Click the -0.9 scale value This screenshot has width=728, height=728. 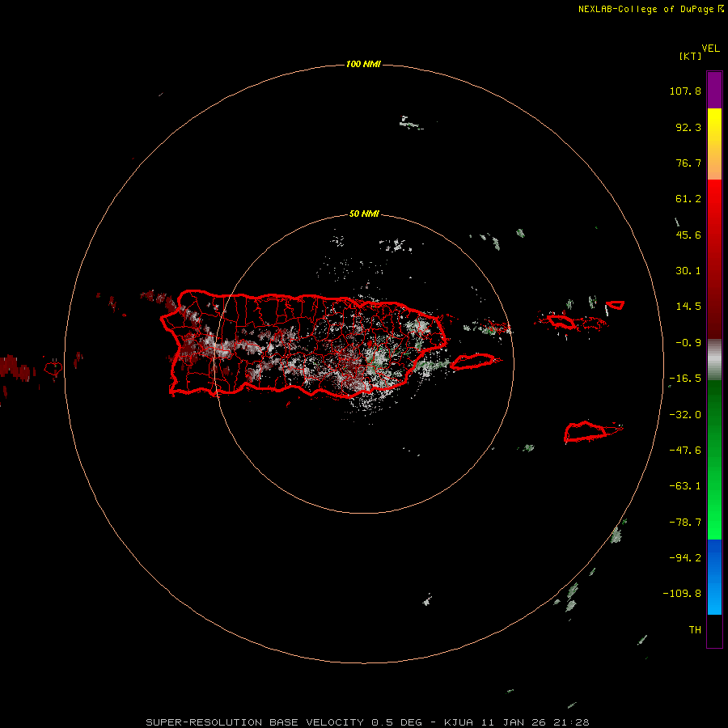coord(688,343)
